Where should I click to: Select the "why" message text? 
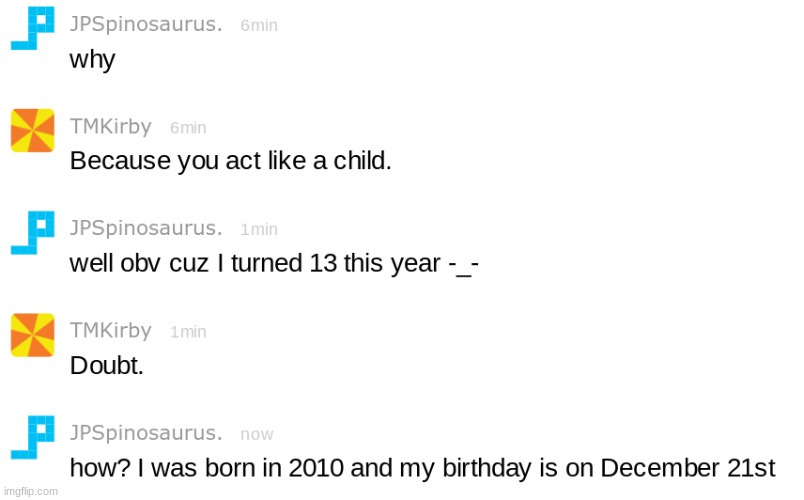click(92, 60)
